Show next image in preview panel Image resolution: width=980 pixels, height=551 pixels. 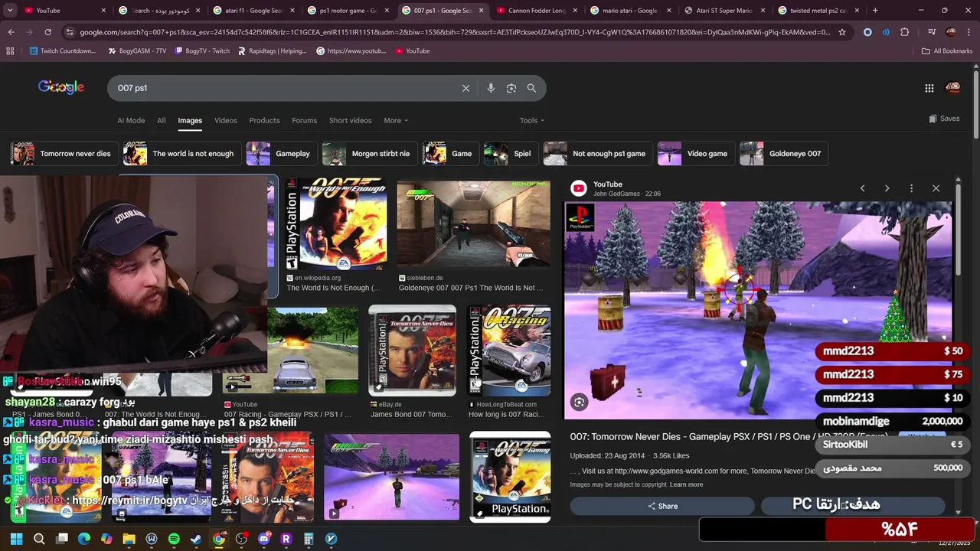click(x=887, y=188)
